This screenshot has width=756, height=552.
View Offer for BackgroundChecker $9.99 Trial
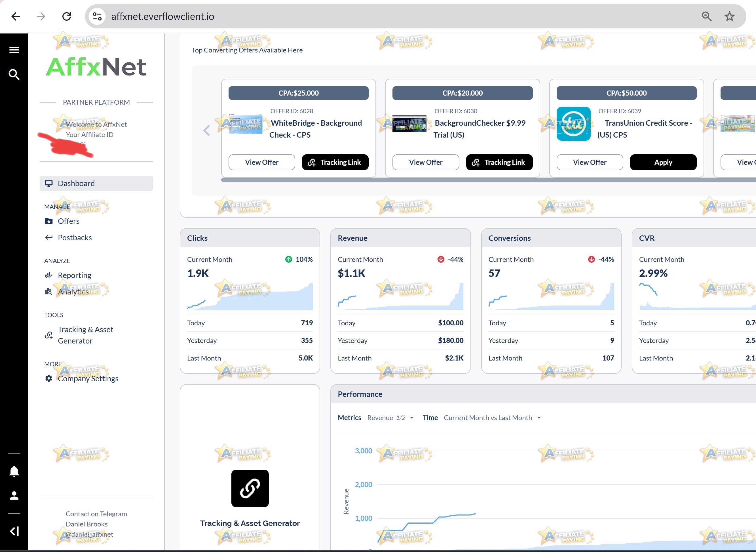click(x=426, y=162)
